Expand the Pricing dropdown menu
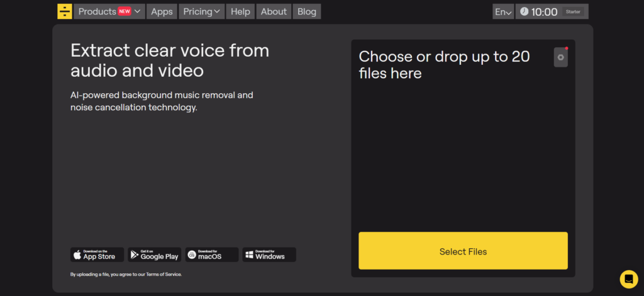644x296 pixels. [202, 11]
